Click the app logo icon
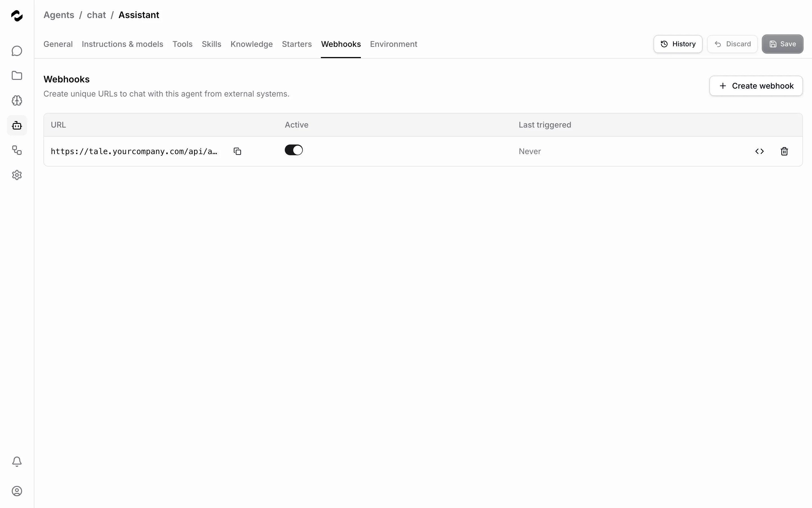Viewport: 812px width, 508px height. click(17, 16)
